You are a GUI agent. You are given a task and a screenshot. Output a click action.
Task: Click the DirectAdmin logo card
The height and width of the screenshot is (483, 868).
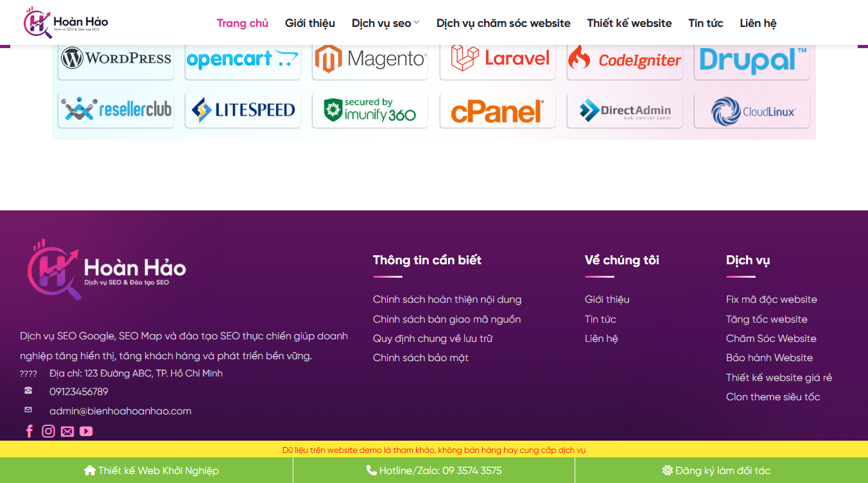tap(625, 110)
